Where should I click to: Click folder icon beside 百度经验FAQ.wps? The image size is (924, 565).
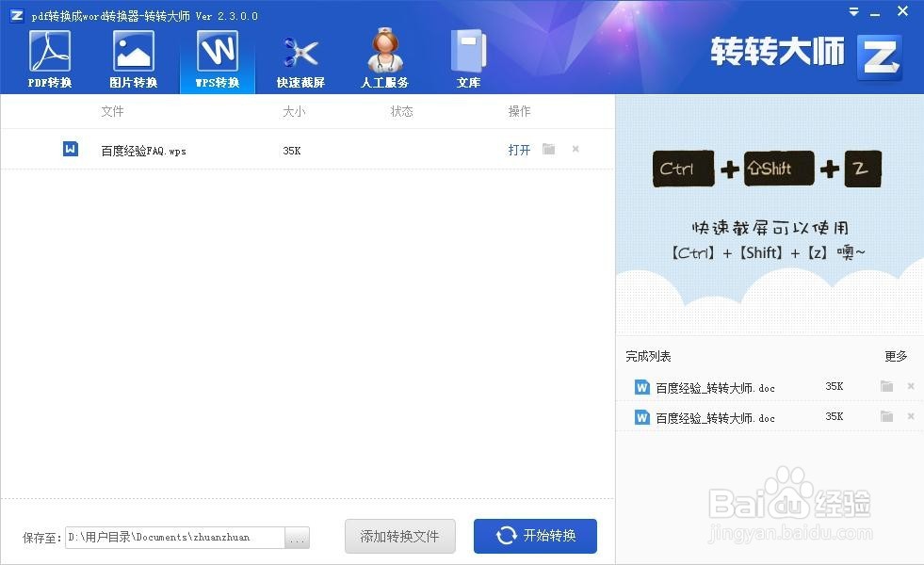548,149
